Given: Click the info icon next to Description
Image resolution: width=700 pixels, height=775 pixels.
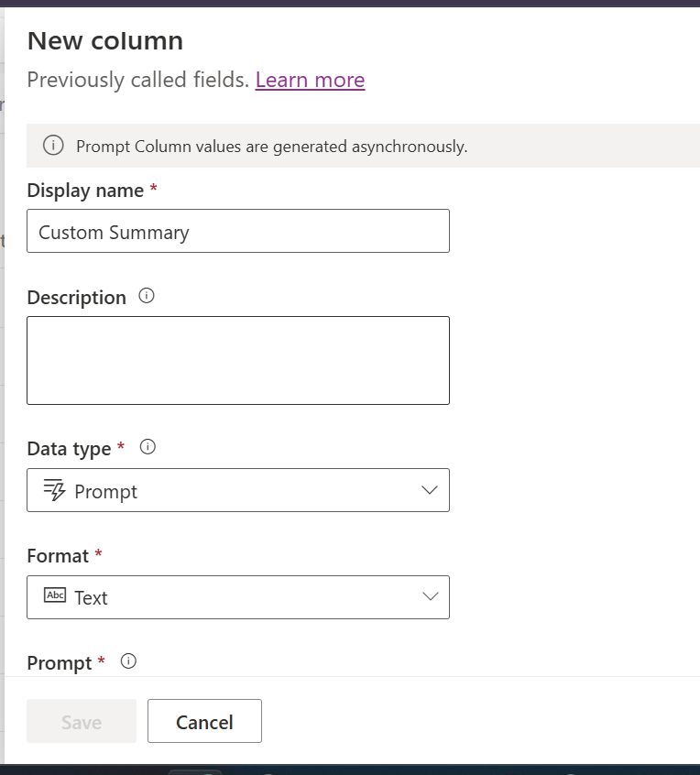Looking at the screenshot, I should (147, 296).
